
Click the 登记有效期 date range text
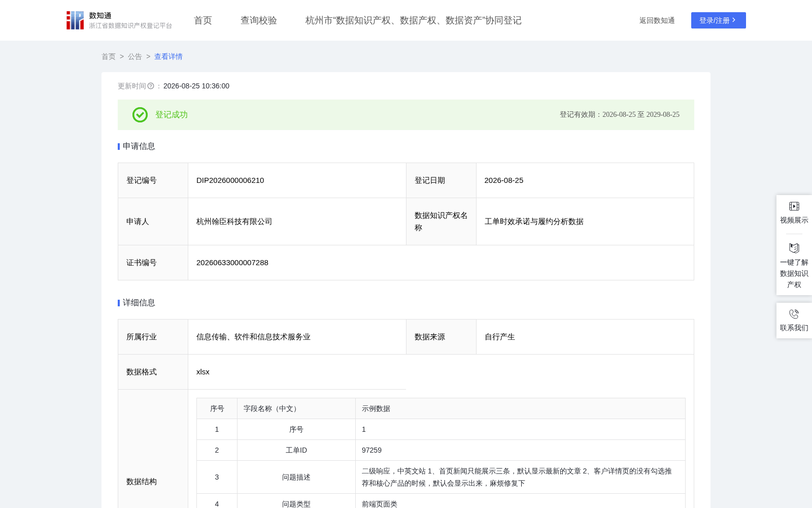tap(620, 115)
